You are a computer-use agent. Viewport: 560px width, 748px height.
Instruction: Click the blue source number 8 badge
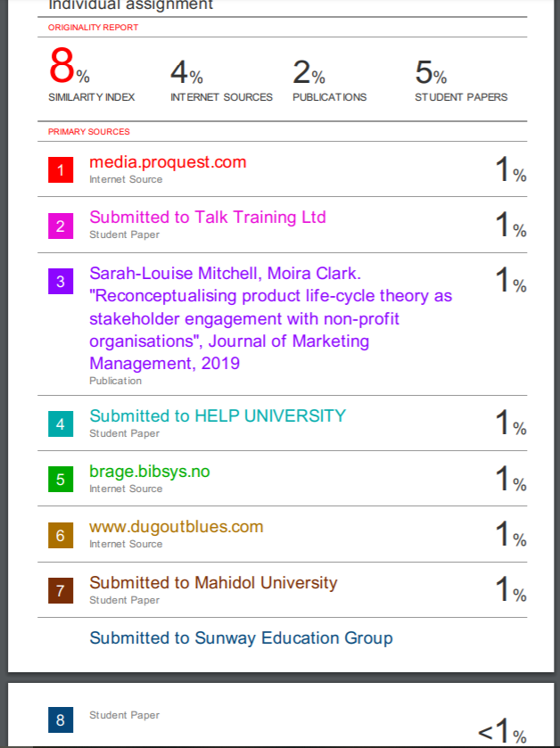60,719
